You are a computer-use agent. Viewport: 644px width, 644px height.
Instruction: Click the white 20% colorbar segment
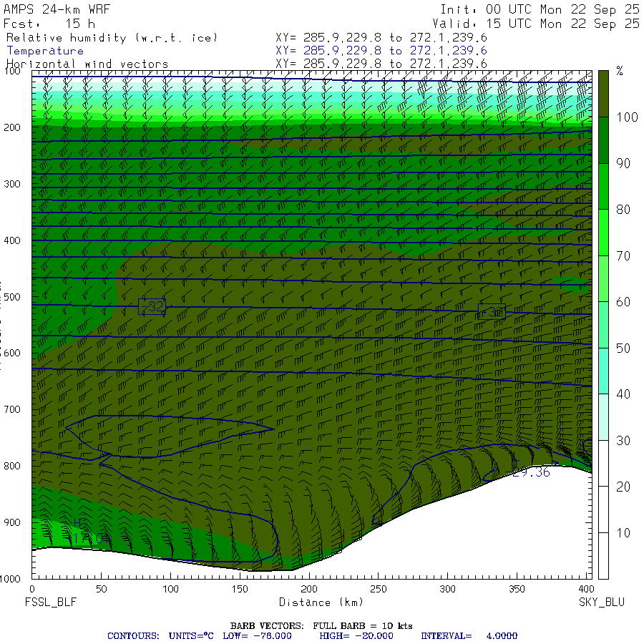tap(603, 463)
